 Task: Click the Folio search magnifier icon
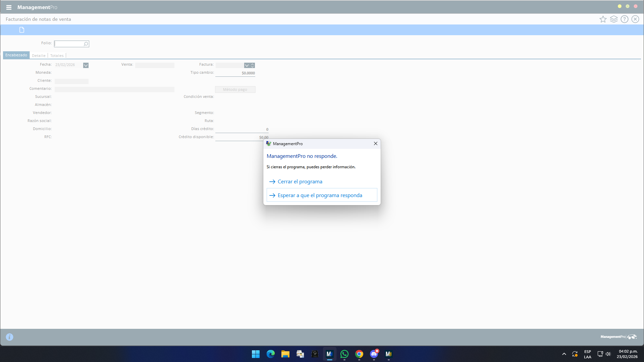click(86, 44)
